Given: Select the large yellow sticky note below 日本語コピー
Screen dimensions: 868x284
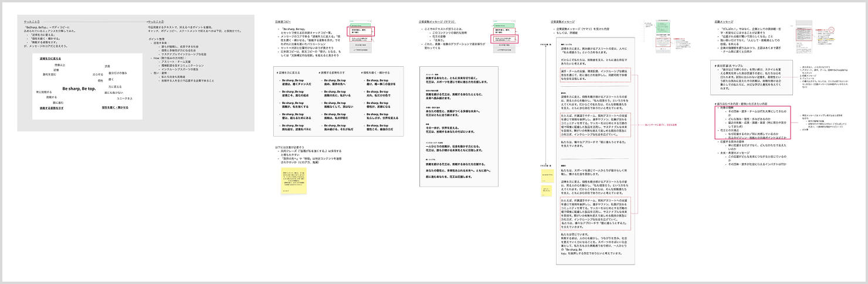Looking at the screenshot, I should click(293, 181).
